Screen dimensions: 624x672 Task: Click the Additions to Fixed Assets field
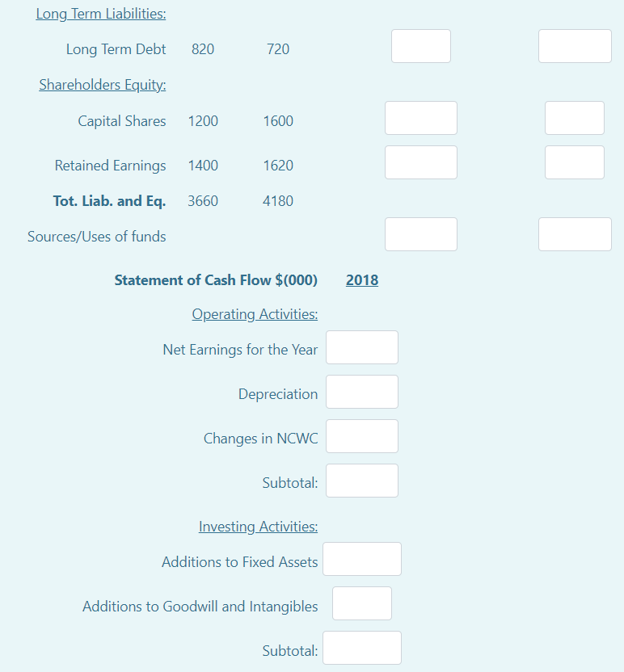[x=361, y=558]
